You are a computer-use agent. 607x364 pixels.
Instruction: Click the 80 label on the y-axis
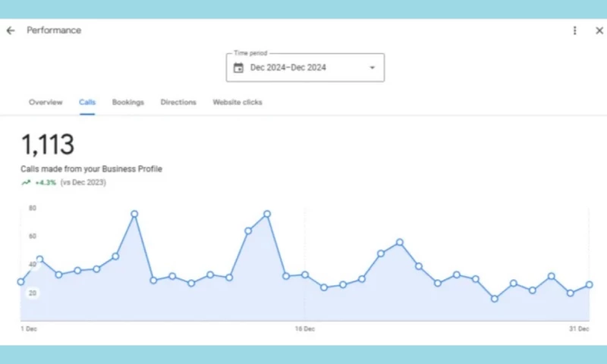click(33, 208)
